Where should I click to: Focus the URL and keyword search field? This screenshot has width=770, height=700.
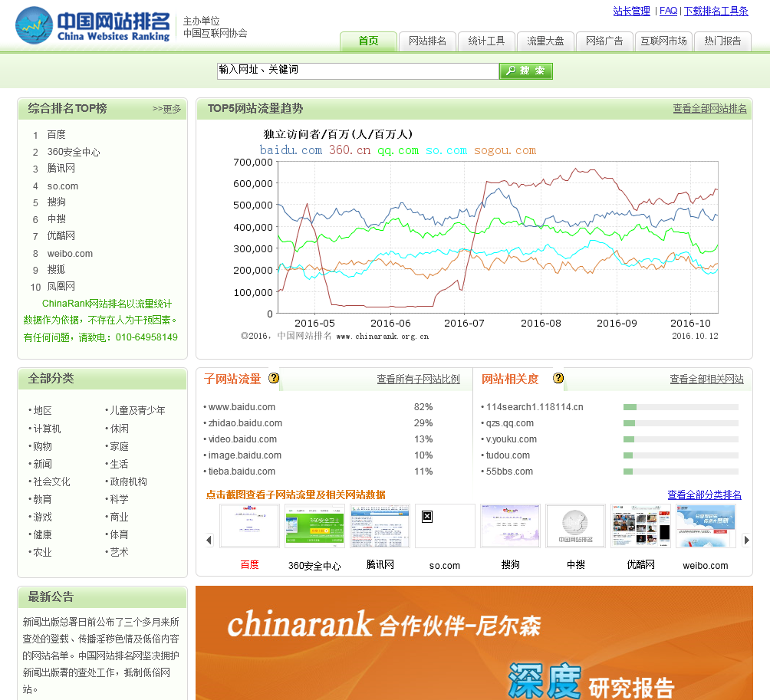coord(358,71)
